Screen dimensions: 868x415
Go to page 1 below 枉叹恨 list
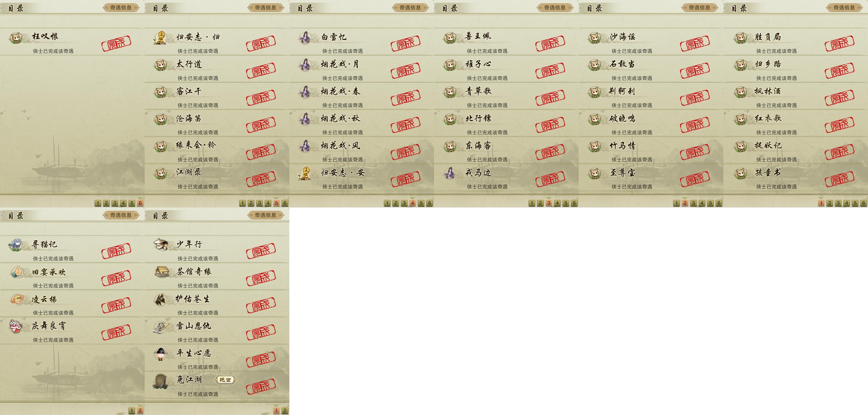(x=98, y=203)
